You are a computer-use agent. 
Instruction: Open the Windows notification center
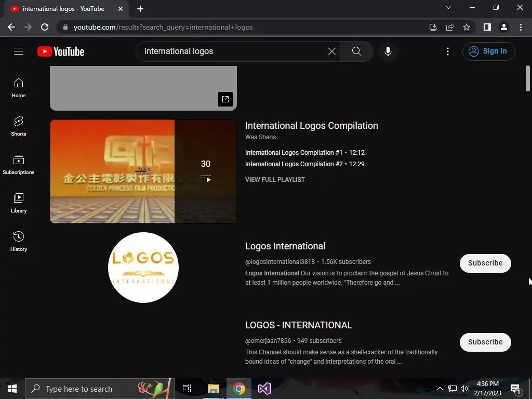(515, 389)
